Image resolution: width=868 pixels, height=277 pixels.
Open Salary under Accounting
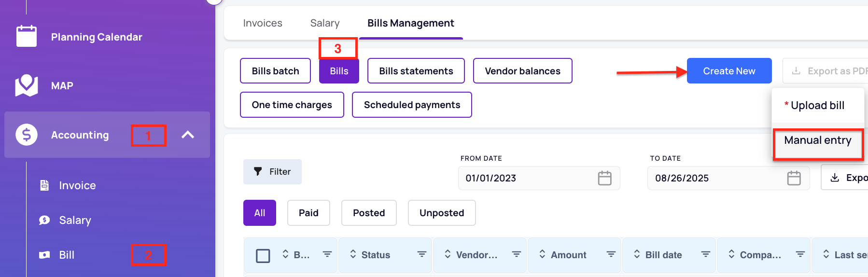click(x=75, y=220)
